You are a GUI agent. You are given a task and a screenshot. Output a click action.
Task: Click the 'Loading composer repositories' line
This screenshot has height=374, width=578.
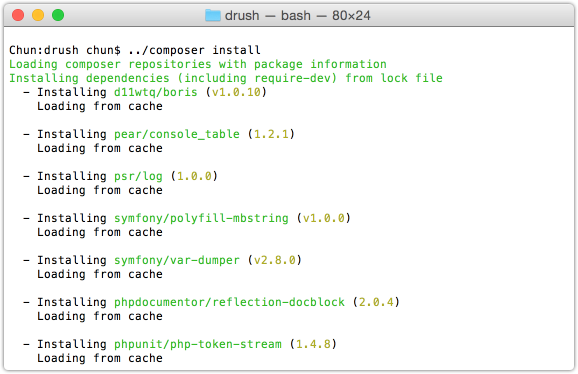tap(198, 64)
